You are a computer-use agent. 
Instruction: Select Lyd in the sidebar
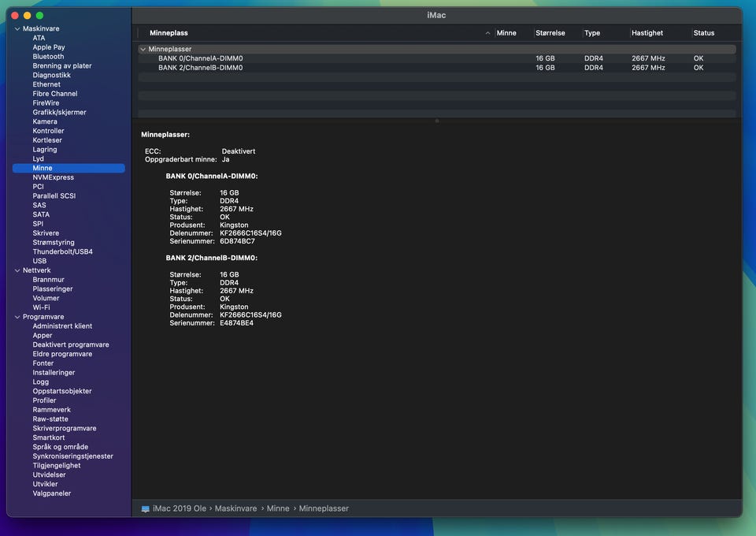(38, 158)
